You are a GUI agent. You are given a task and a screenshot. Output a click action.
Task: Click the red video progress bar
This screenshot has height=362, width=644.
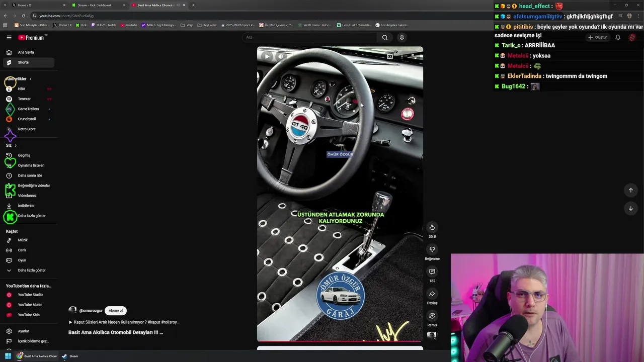(340, 341)
